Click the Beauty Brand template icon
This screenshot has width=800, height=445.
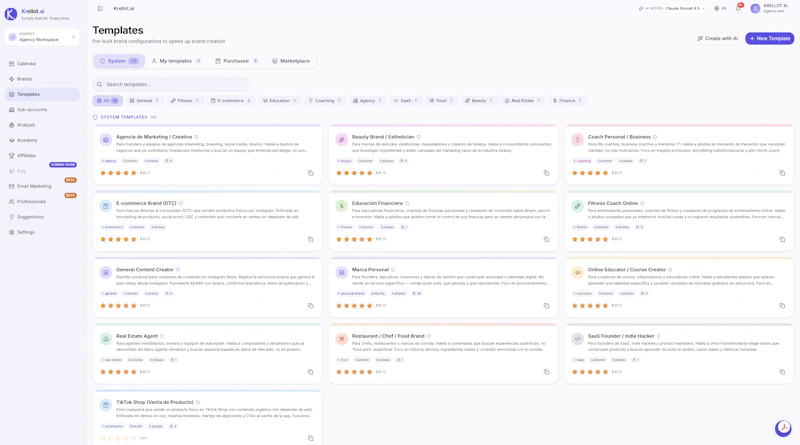pos(341,140)
